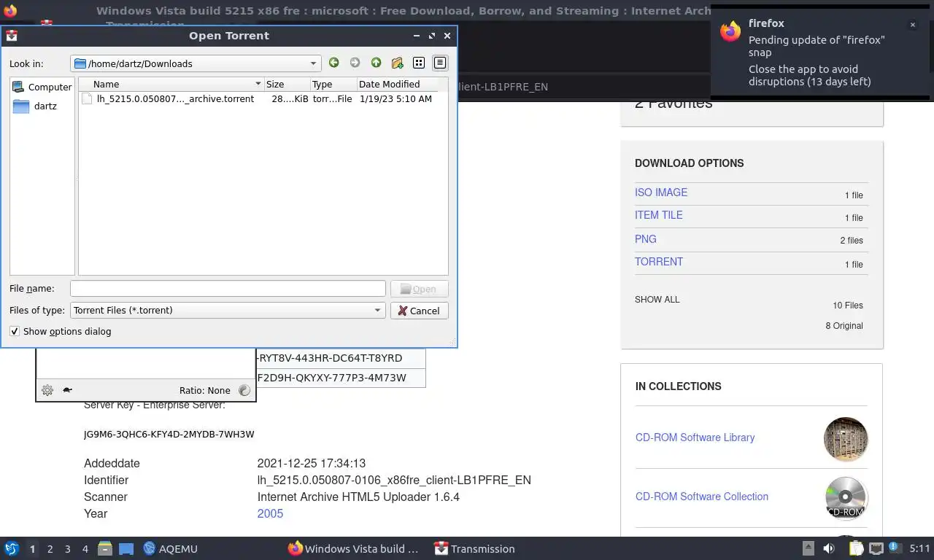
Task: Click the Firefox icon in title bar
Action: point(10,11)
